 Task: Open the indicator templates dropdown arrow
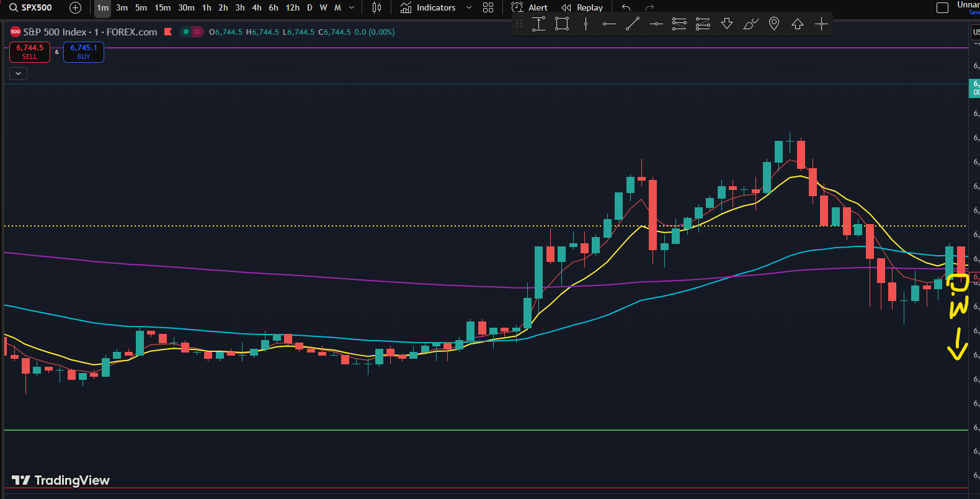(469, 7)
